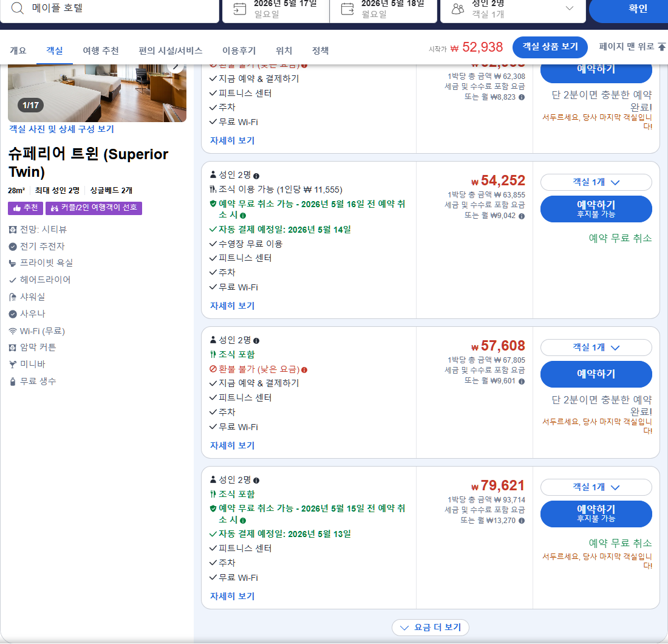The image size is (668, 644).
Task: Click the 수영장 무료 이용 benefit text
Action: coord(250,244)
